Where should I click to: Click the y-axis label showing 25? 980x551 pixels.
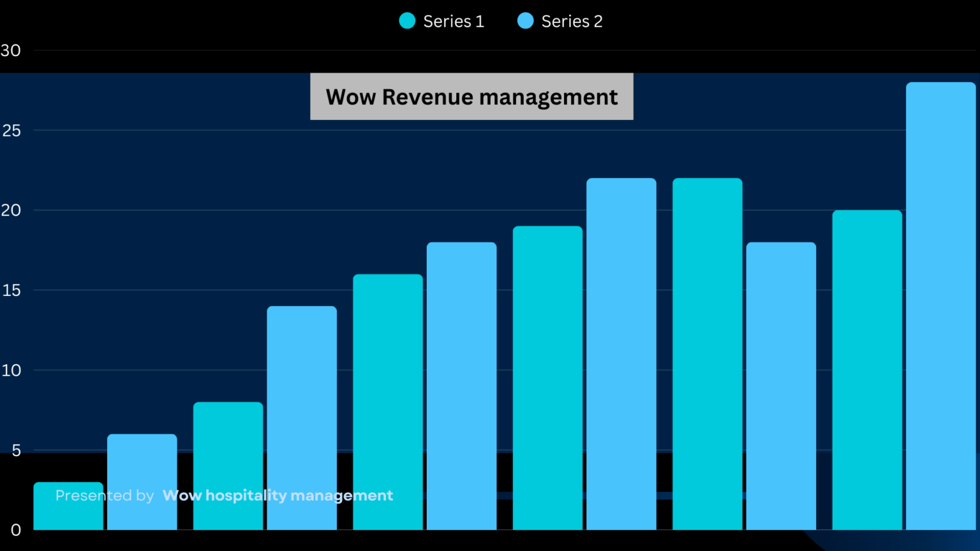(11, 130)
